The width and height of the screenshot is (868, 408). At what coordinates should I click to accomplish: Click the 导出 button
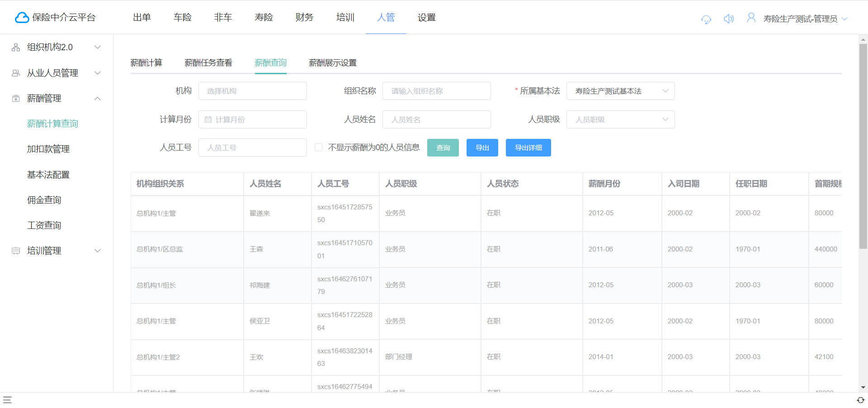coord(482,147)
